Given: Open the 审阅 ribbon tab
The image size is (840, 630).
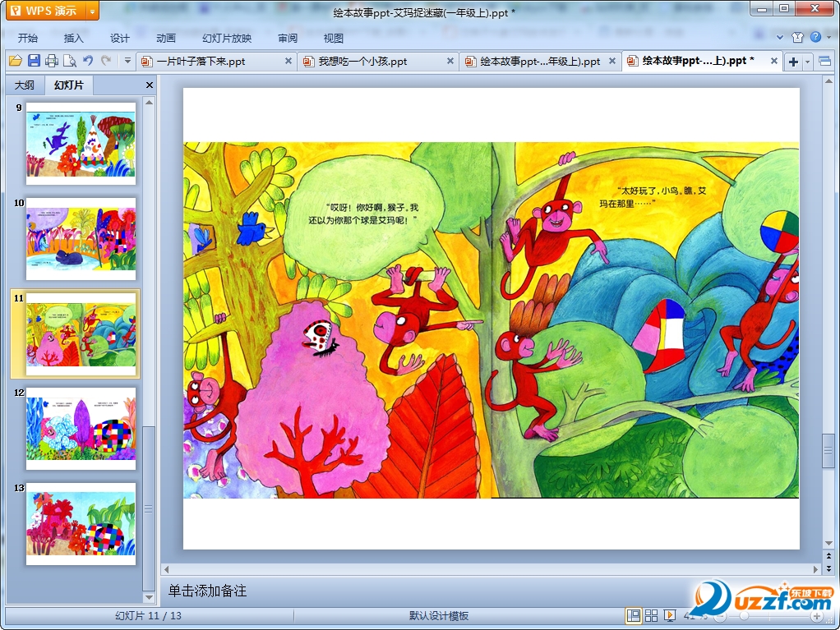Looking at the screenshot, I should click(288, 38).
